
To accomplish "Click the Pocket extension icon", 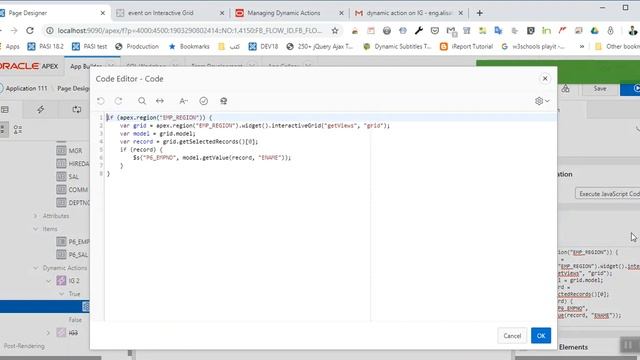I will (x=435, y=31).
